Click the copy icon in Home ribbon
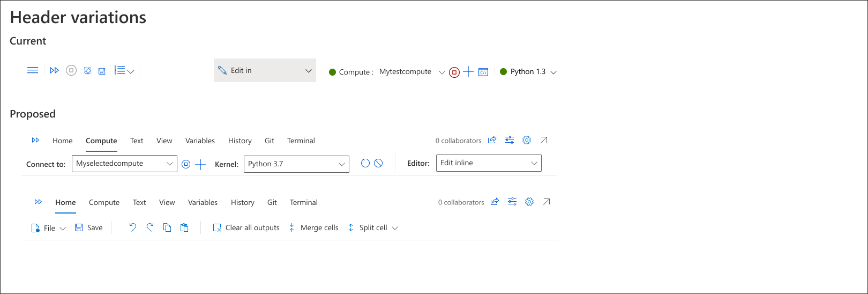 click(x=167, y=227)
